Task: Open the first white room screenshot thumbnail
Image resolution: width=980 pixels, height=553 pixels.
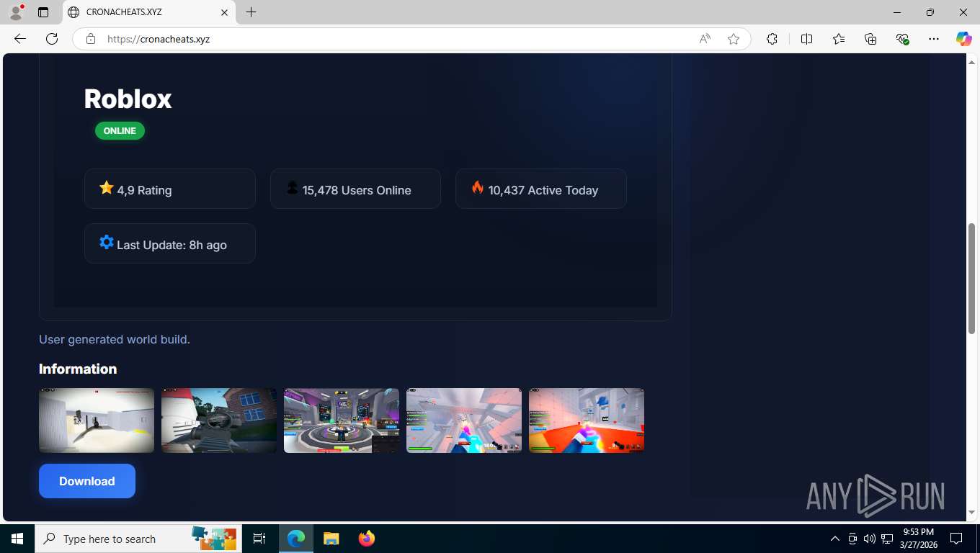Action: (97, 421)
